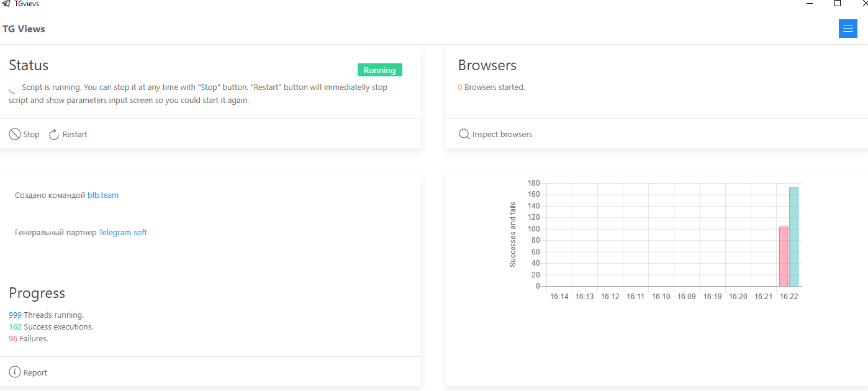The height and width of the screenshot is (391, 868).
Task: Open Inspect browsers with magnifier icon
Action: pos(495,134)
